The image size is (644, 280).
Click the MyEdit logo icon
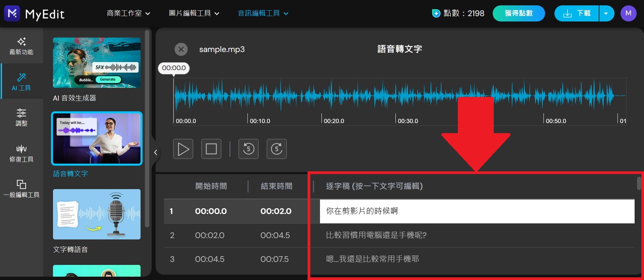point(12,13)
